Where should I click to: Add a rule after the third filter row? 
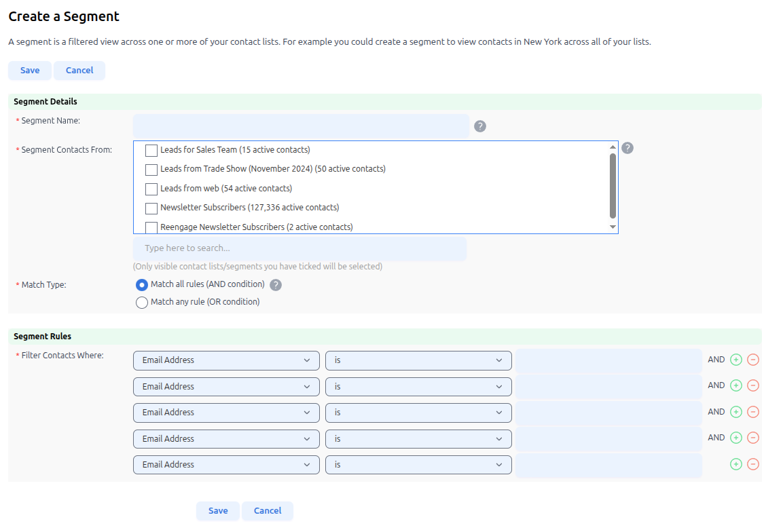(736, 413)
